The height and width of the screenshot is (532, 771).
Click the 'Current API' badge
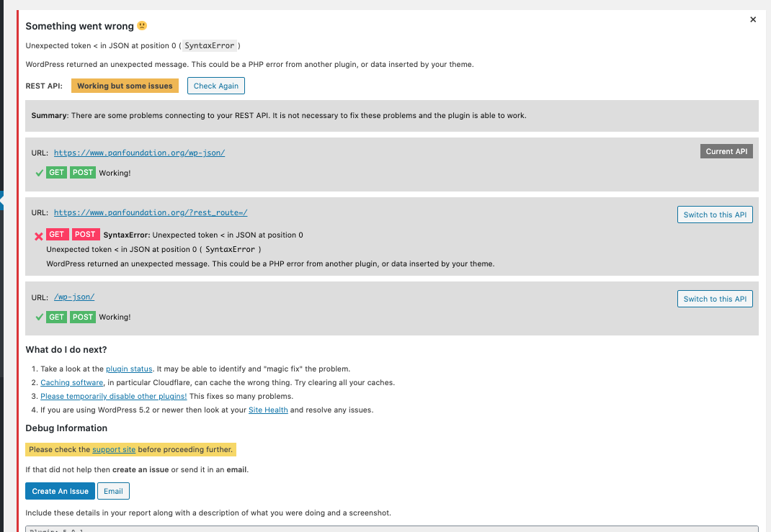(726, 151)
